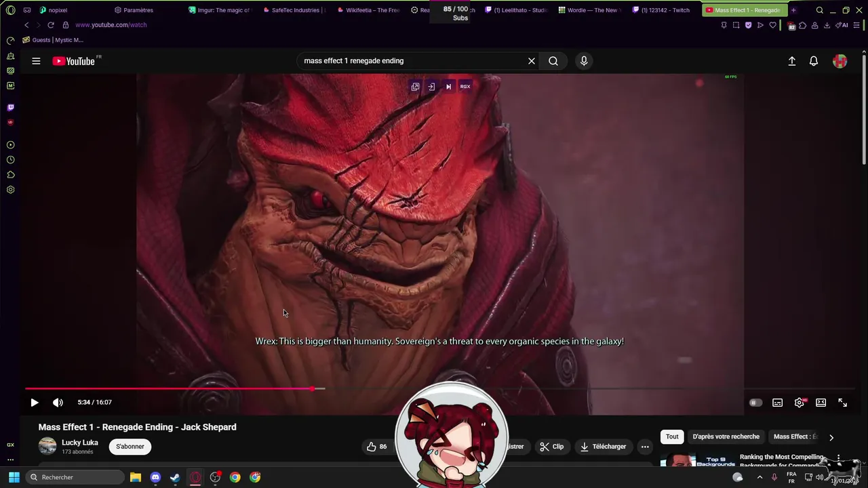
Task: Open File Explorer from taskbar
Action: 135,477
